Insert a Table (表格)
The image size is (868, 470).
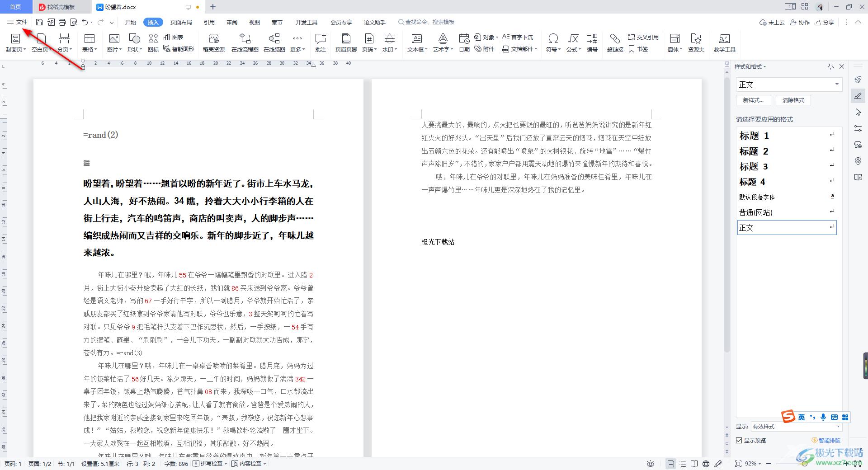(90, 43)
